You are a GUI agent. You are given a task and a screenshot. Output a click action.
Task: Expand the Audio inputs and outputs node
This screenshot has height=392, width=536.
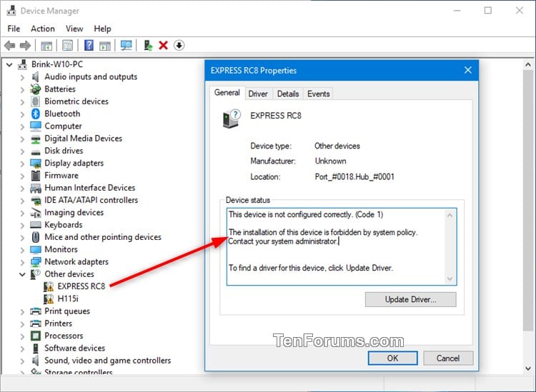click(x=22, y=78)
